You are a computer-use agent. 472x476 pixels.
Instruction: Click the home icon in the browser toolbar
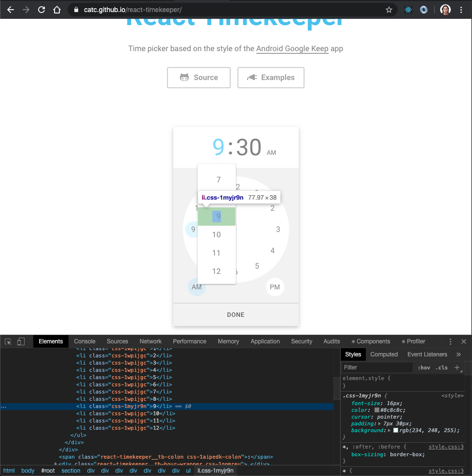(56, 9)
